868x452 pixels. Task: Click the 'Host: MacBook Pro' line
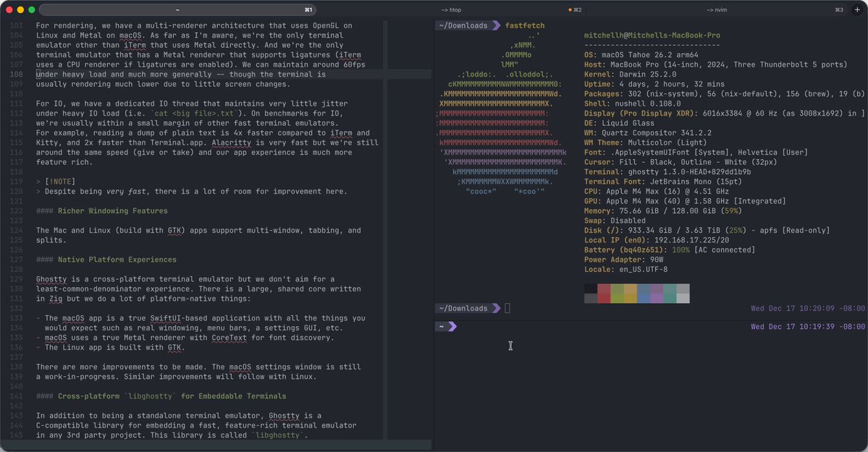715,65
